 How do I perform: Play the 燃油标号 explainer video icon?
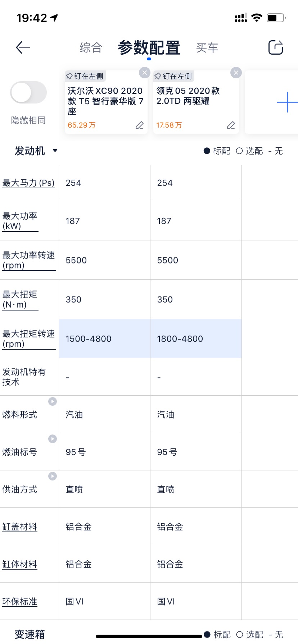[53, 439]
